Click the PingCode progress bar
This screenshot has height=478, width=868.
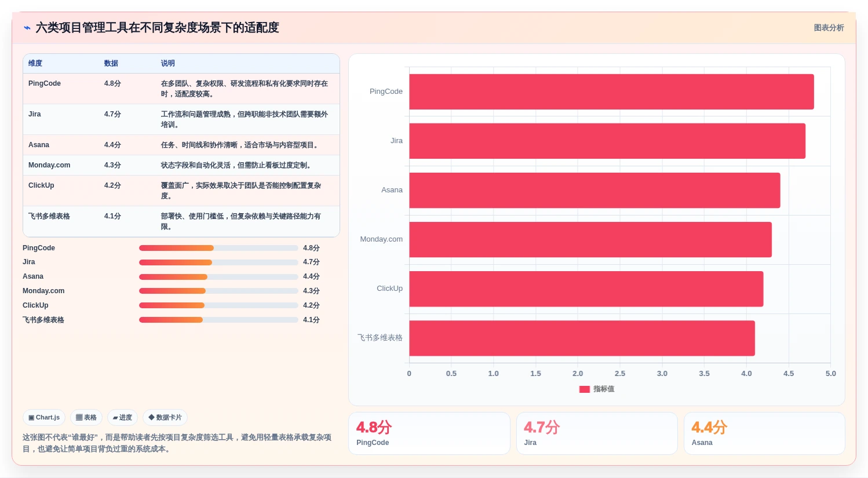pyautogui.click(x=218, y=248)
